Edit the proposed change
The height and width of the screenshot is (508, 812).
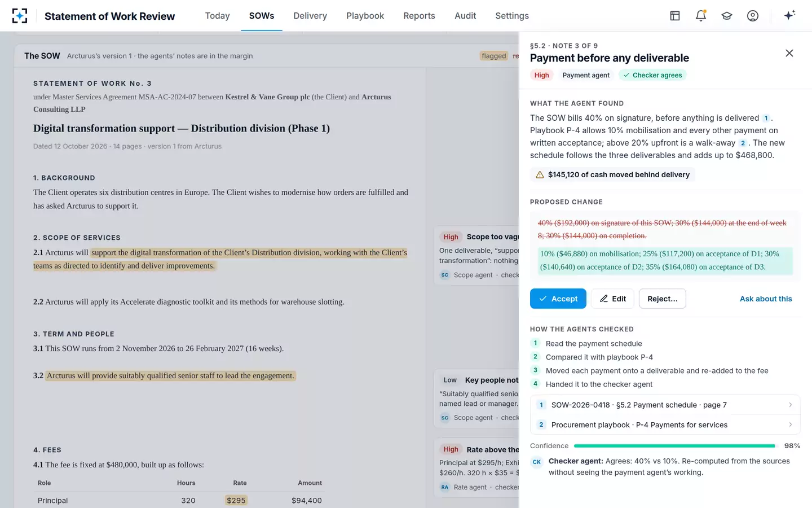(x=612, y=299)
